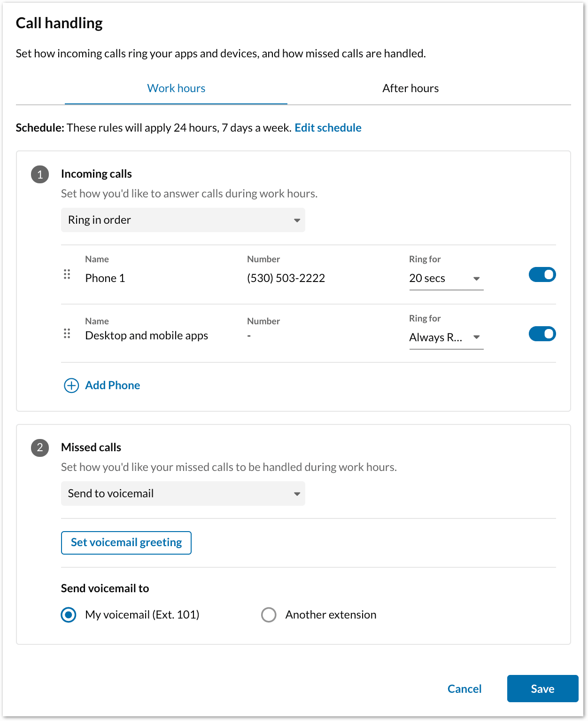This screenshot has height=721, width=588.
Task: Click the plus icon next to Add Phone
Action: [x=70, y=385]
